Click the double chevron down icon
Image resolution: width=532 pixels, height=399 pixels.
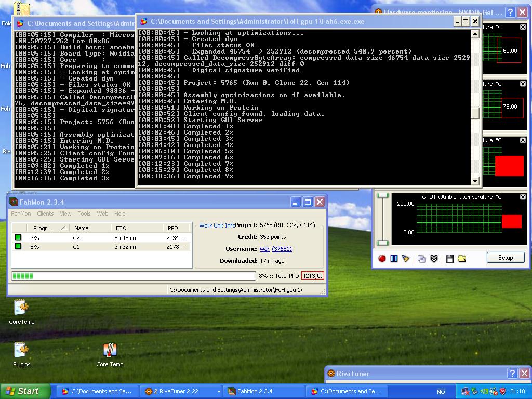coord(434,259)
